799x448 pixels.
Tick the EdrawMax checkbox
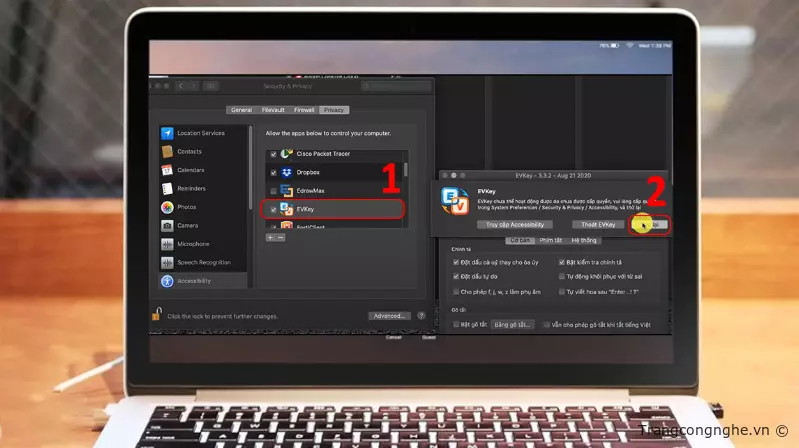click(274, 190)
